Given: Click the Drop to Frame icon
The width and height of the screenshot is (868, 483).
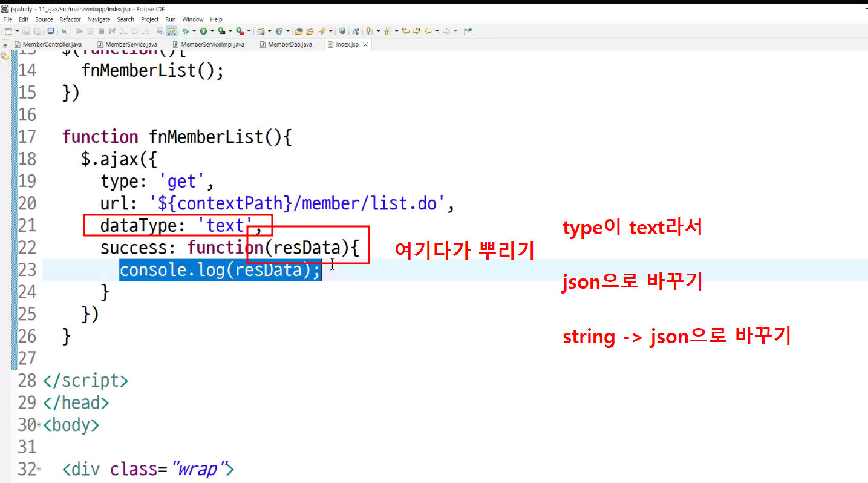Looking at the screenshot, I should (160, 31).
